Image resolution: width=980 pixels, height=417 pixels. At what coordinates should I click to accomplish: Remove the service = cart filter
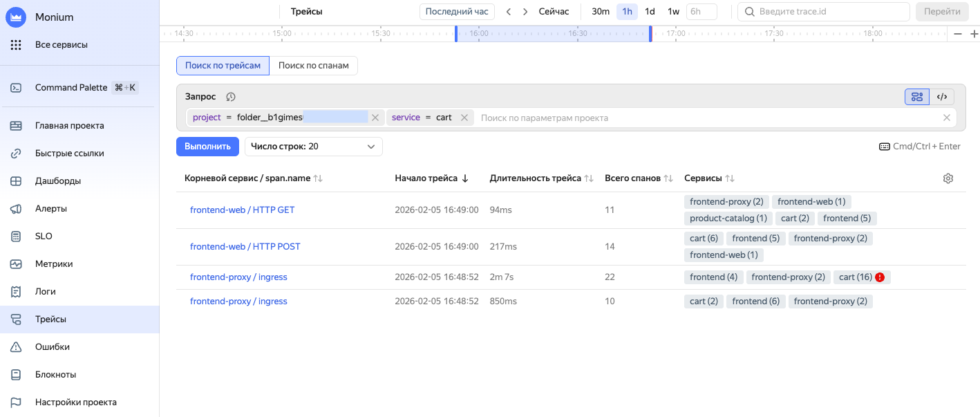(464, 118)
